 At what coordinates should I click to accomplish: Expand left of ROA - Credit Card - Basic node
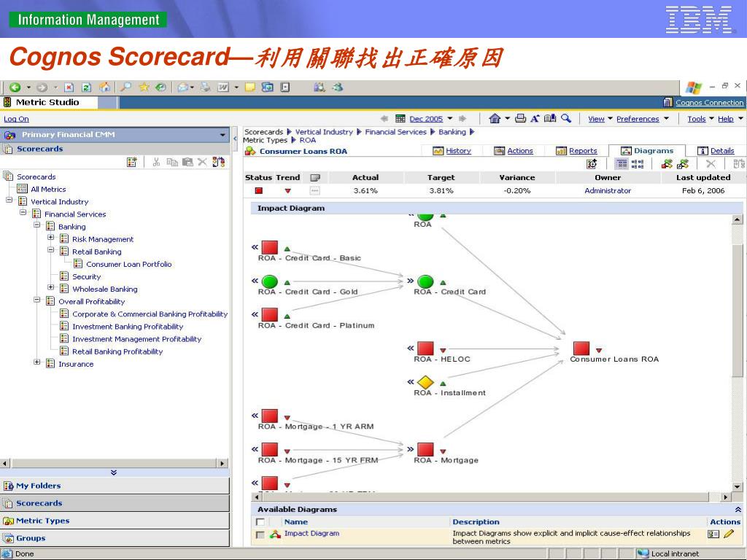(255, 247)
